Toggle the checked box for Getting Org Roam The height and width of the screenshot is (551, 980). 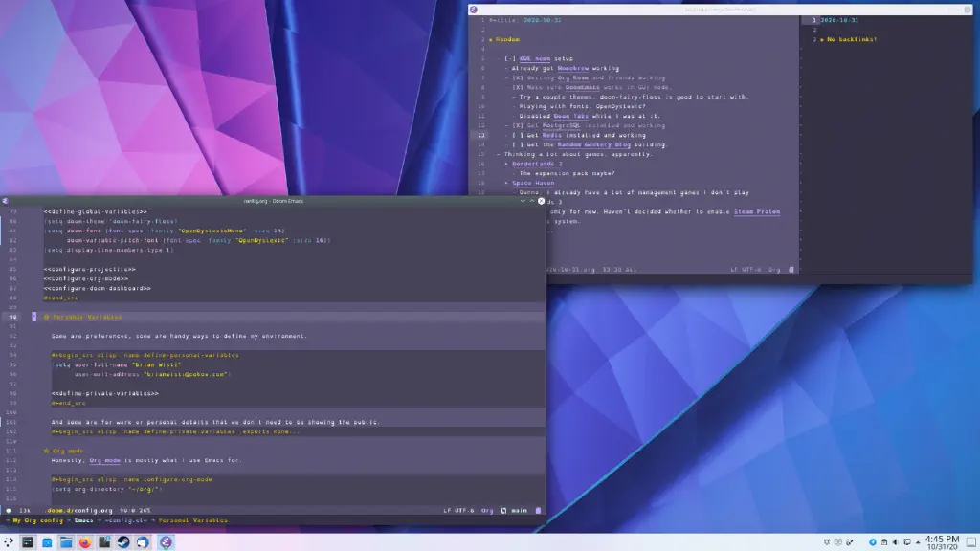(x=518, y=78)
